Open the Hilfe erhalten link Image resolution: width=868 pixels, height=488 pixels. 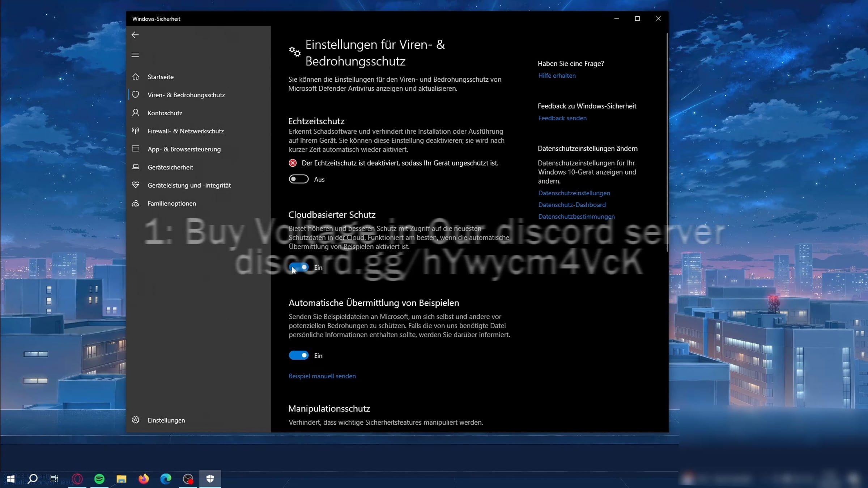click(557, 76)
